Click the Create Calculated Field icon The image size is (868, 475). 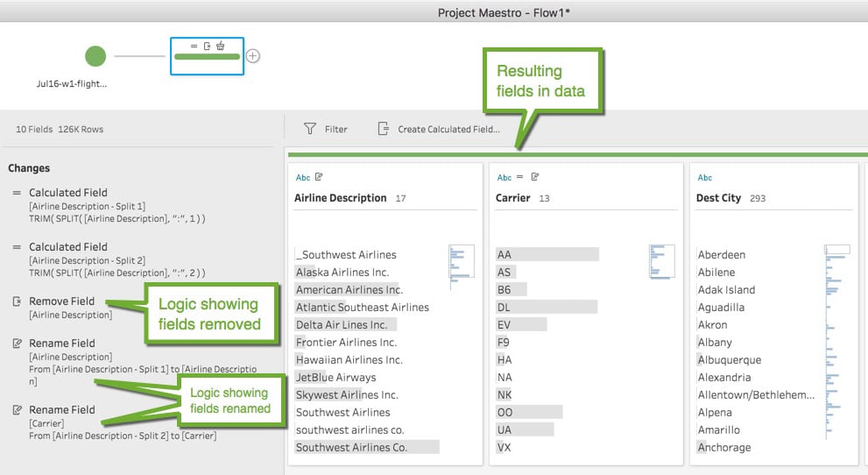[383, 129]
